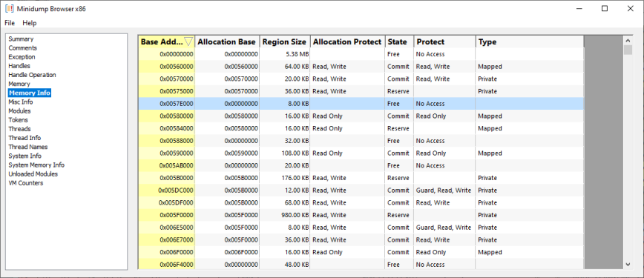Show the Threads section
Screen dimensions: 644x278
20,129
